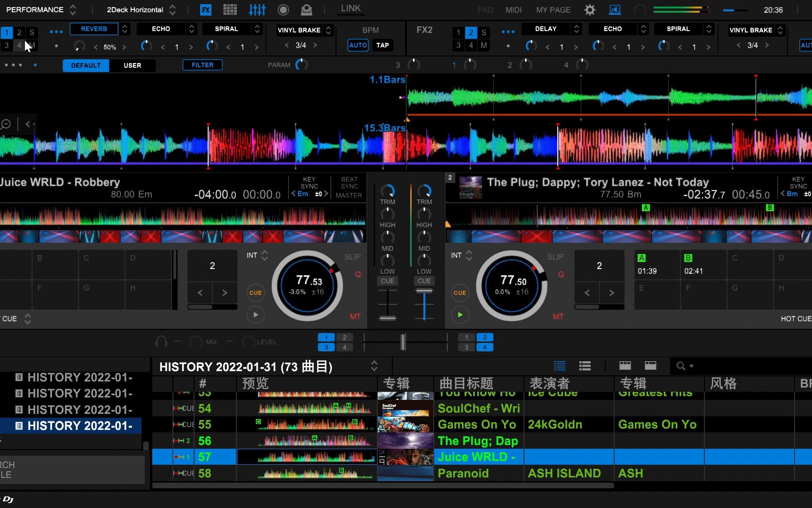Open MY PAGE menu
The image size is (812, 508).
coord(553,10)
